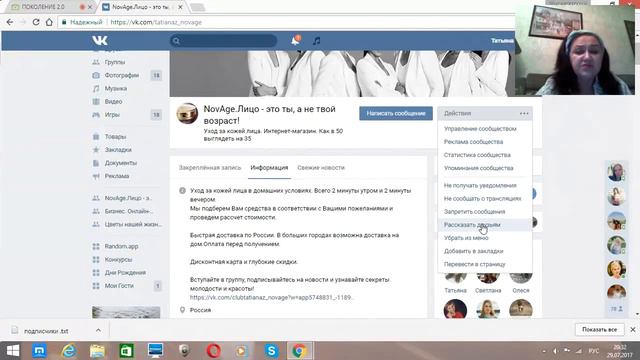Open Закладки in left sidebar

pos(118,150)
